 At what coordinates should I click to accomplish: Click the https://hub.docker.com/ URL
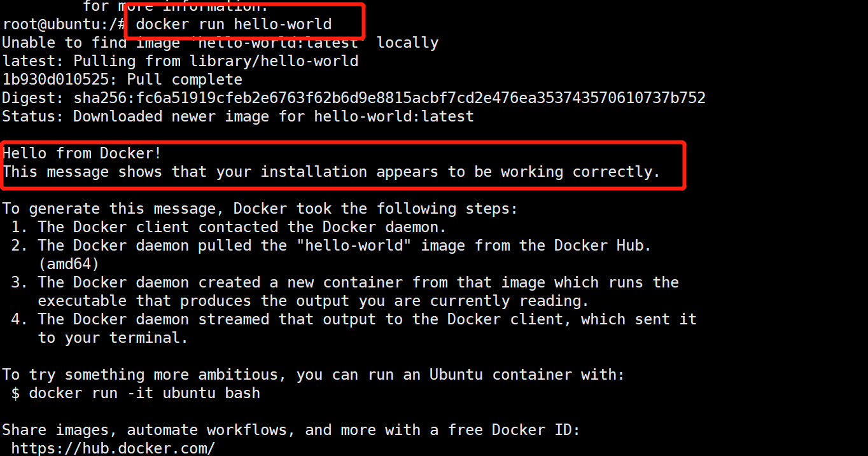pos(113,448)
